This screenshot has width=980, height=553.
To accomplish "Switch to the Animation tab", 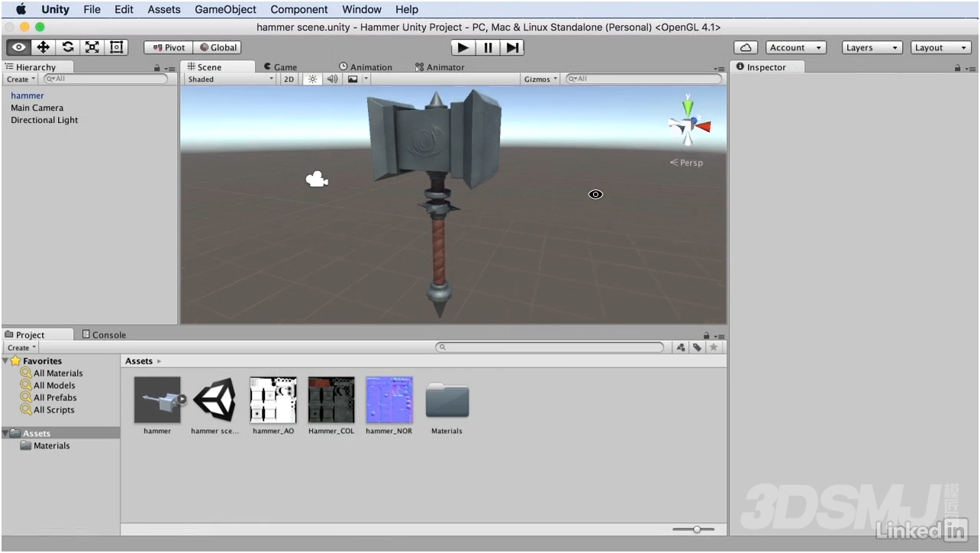I will [366, 67].
